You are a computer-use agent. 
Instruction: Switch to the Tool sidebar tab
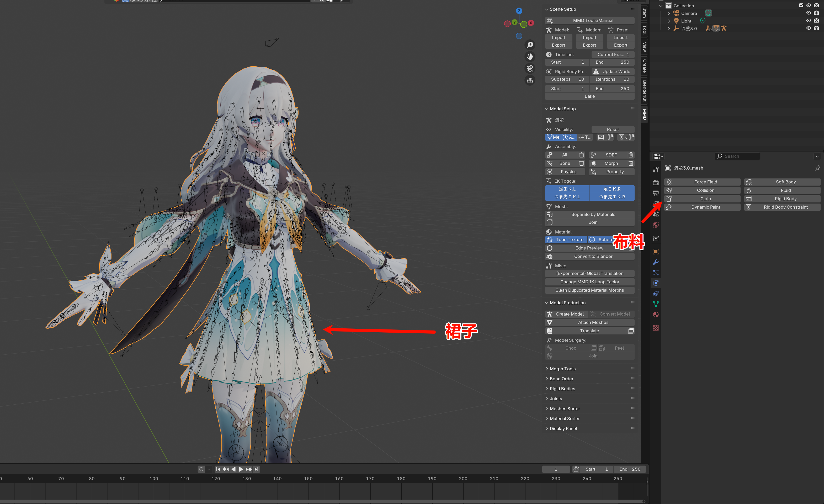pos(645,30)
